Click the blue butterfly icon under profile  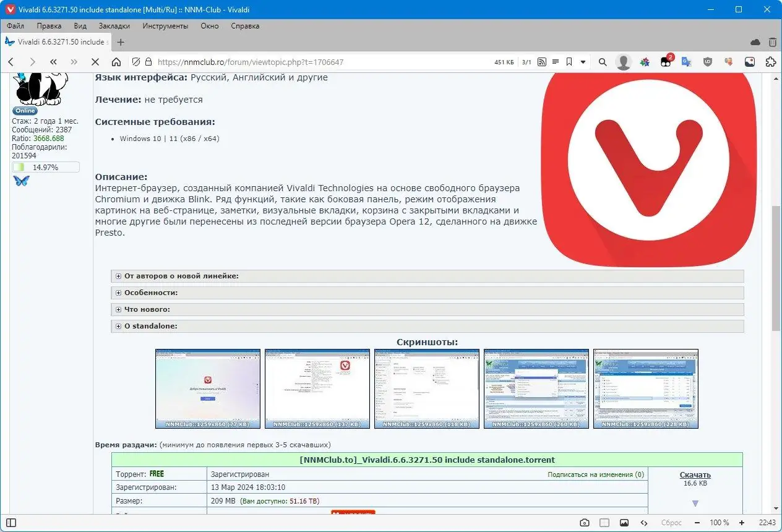coord(21,181)
